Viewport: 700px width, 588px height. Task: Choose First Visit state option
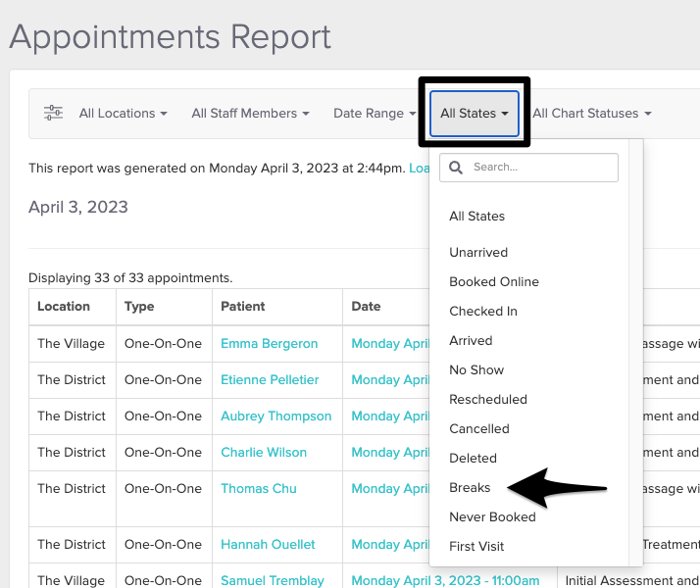click(476, 546)
